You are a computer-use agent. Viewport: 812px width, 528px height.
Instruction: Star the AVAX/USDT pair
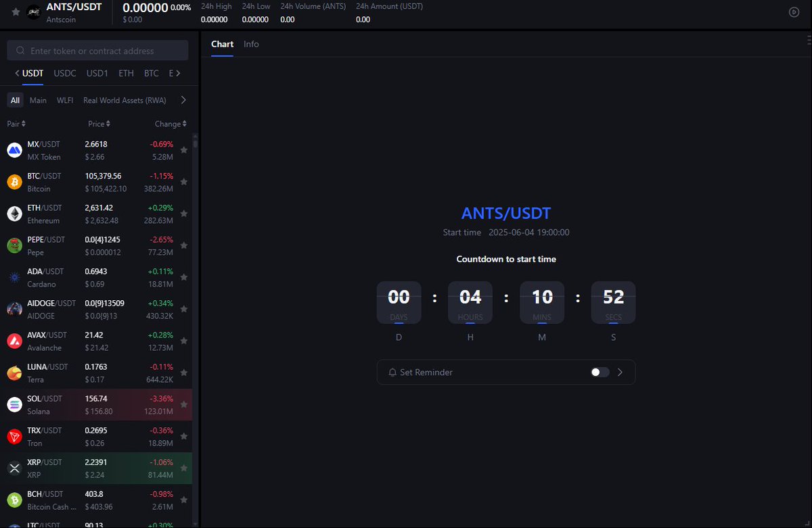(183, 341)
